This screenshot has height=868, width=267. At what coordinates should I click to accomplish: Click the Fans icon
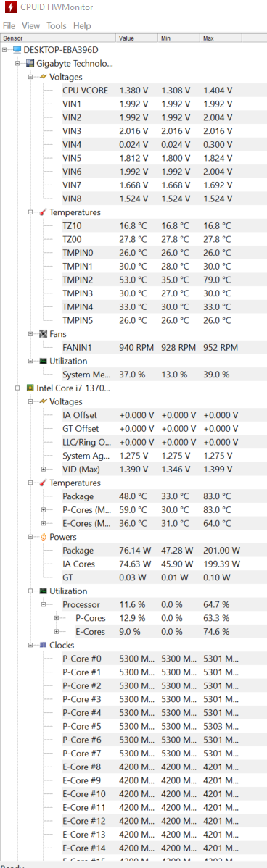point(44,334)
